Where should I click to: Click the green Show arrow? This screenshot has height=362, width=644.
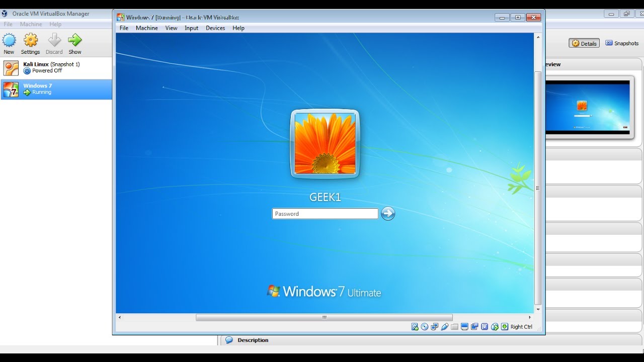(x=75, y=40)
